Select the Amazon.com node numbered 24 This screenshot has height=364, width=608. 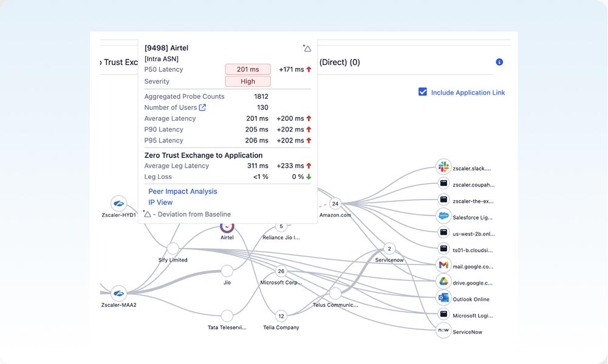(x=335, y=204)
